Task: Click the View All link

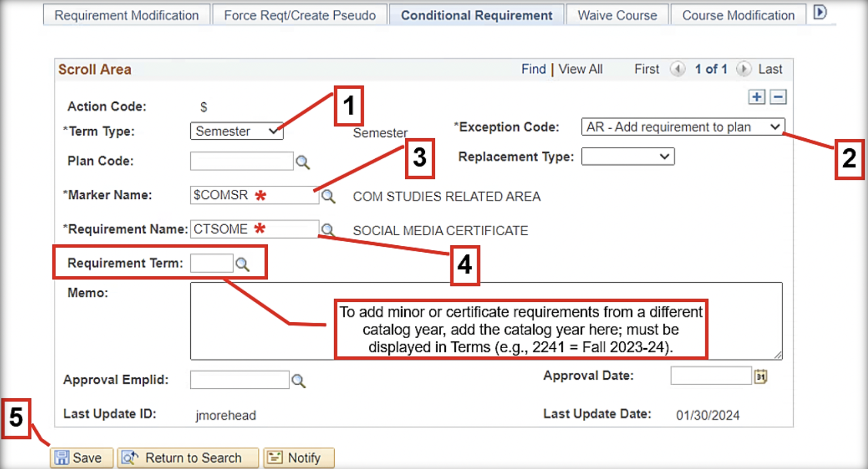Action: (580, 69)
